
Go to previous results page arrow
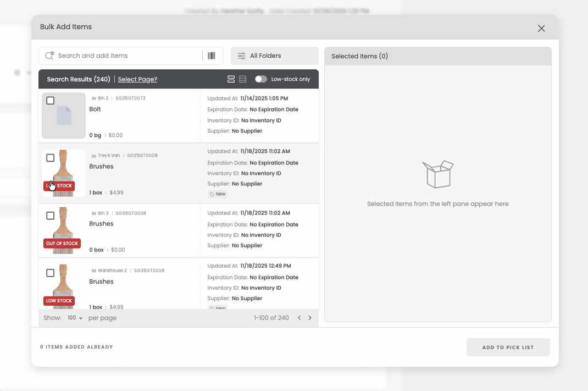coord(299,318)
